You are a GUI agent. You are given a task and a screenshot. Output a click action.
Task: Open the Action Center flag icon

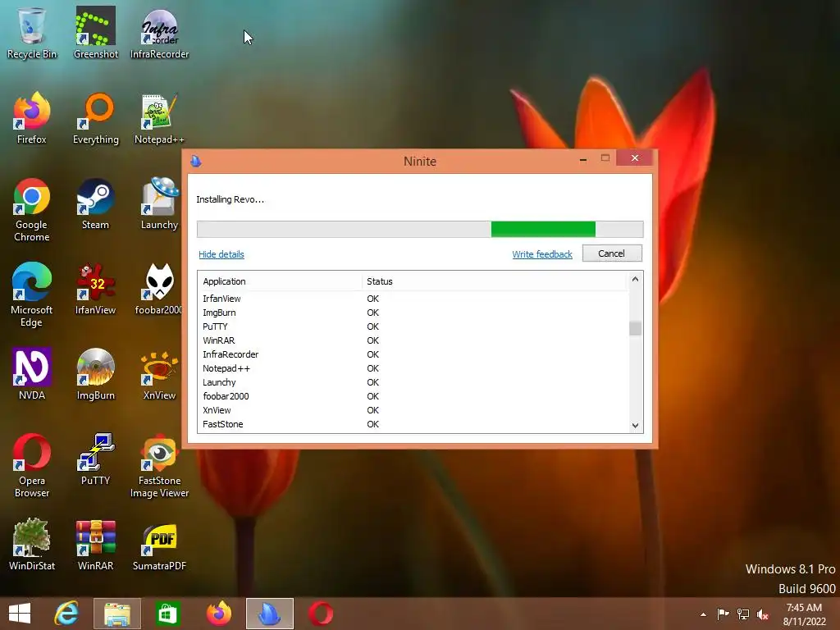(x=723, y=614)
